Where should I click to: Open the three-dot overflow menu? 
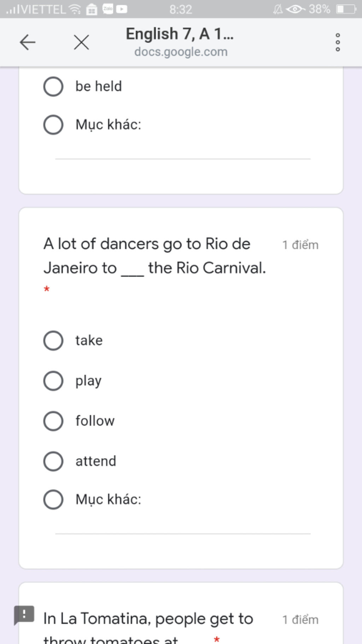pos(338,42)
